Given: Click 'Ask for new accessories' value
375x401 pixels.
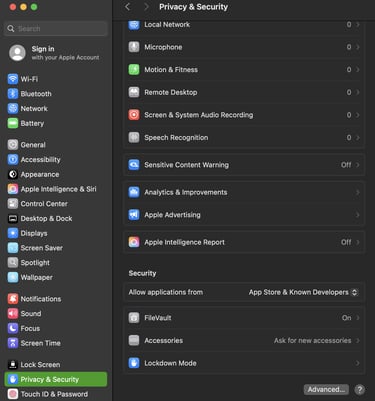Looking at the screenshot, I should [312, 341].
